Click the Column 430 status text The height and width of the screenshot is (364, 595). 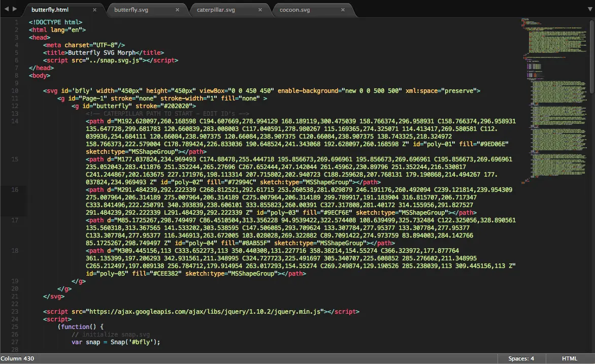pyautogui.click(x=17, y=358)
